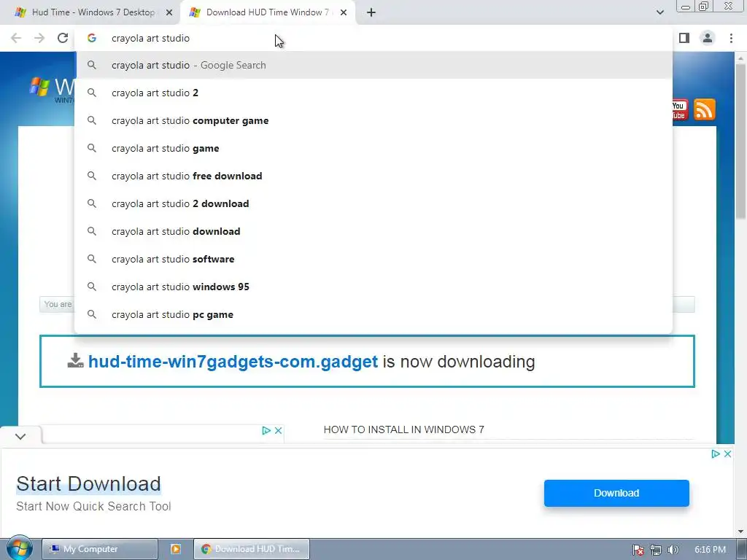
Task: Click the address bar with crayola art studio
Action: point(373,38)
